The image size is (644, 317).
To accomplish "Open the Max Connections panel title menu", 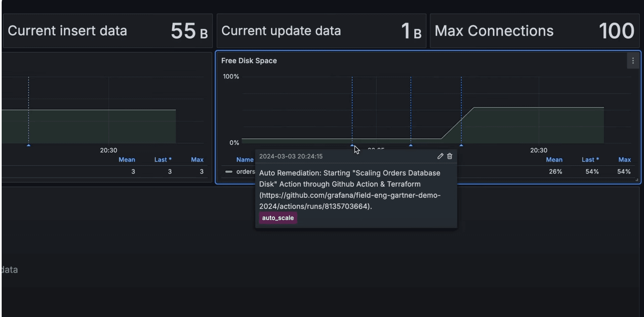I will [x=494, y=30].
